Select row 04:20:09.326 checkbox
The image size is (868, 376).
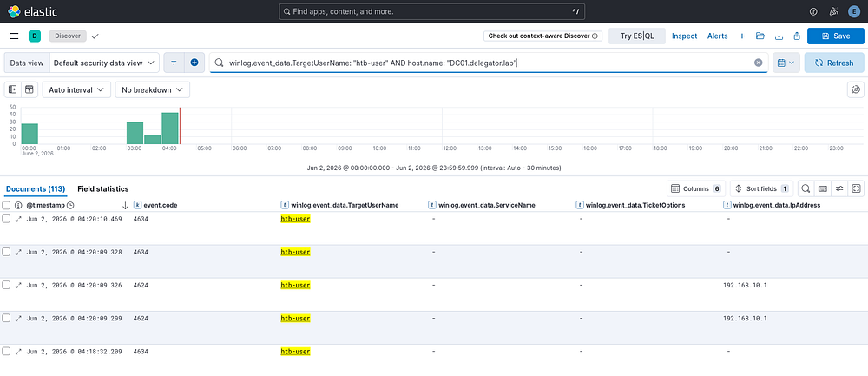pyautogui.click(x=6, y=285)
